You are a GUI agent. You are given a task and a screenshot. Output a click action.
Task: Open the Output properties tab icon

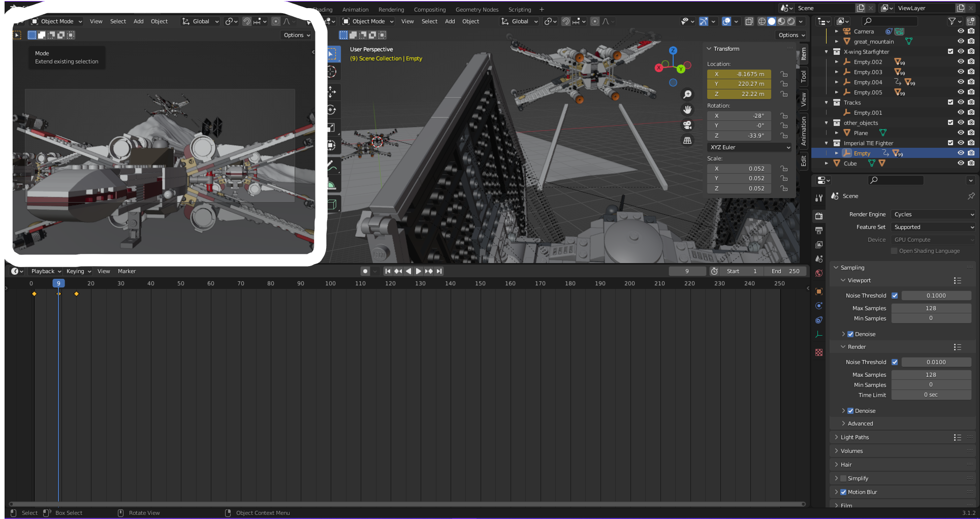tap(819, 231)
